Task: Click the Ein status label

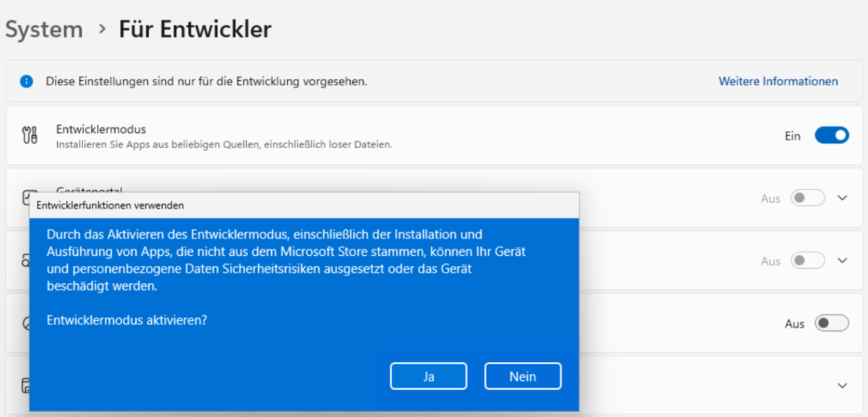Action: tap(793, 136)
